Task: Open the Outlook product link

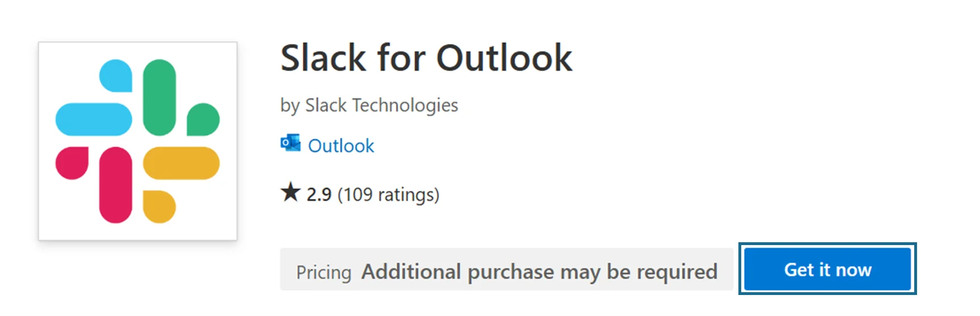Action: click(x=341, y=146)
